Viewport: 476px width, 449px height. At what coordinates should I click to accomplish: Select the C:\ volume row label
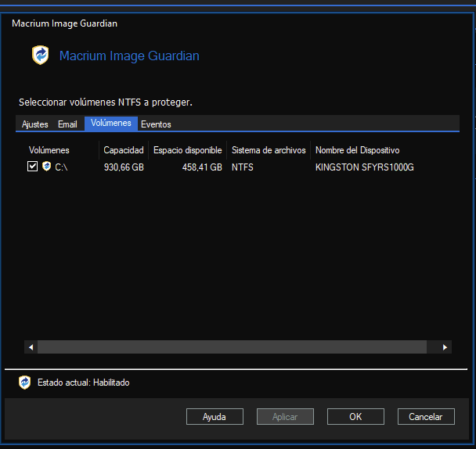click(x=61, y=167)
